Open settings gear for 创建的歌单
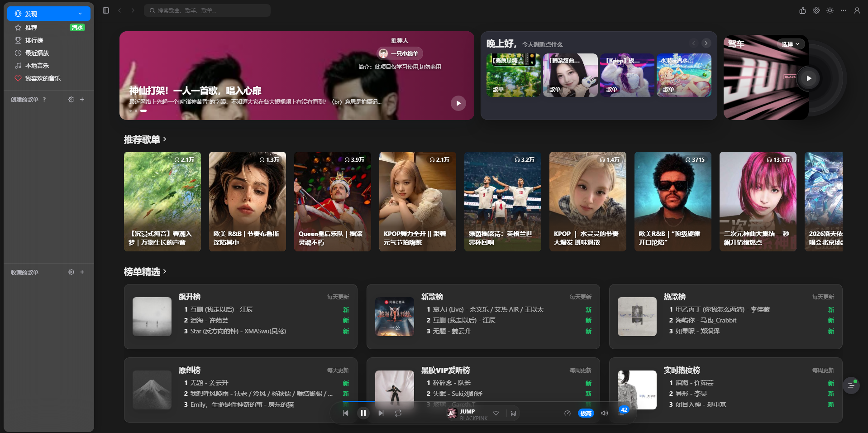Screen dimensions: 868x433 (71, 99)
